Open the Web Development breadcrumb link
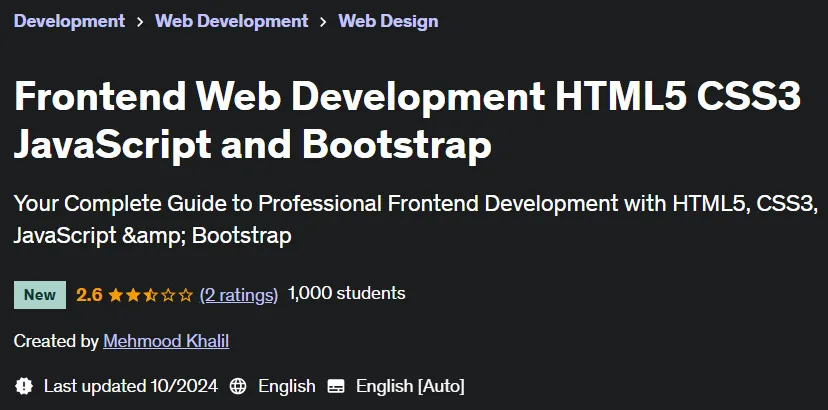The image size is (828, 410). click(231, 21)
